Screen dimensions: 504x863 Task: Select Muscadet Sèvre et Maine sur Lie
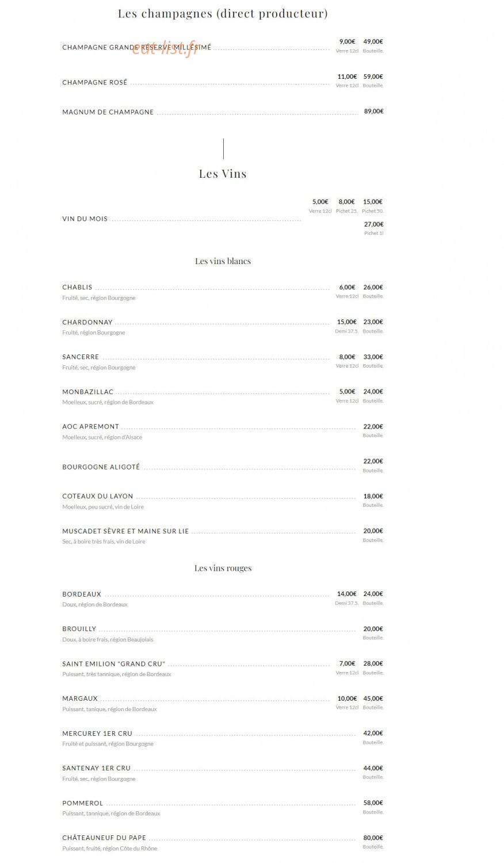tap(125, 532)
